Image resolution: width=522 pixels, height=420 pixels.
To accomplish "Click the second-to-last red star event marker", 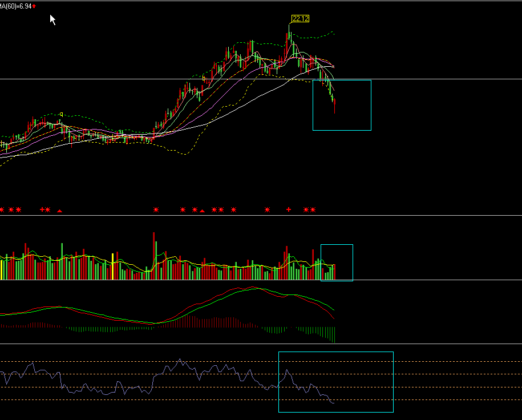I will click(306, 209).
